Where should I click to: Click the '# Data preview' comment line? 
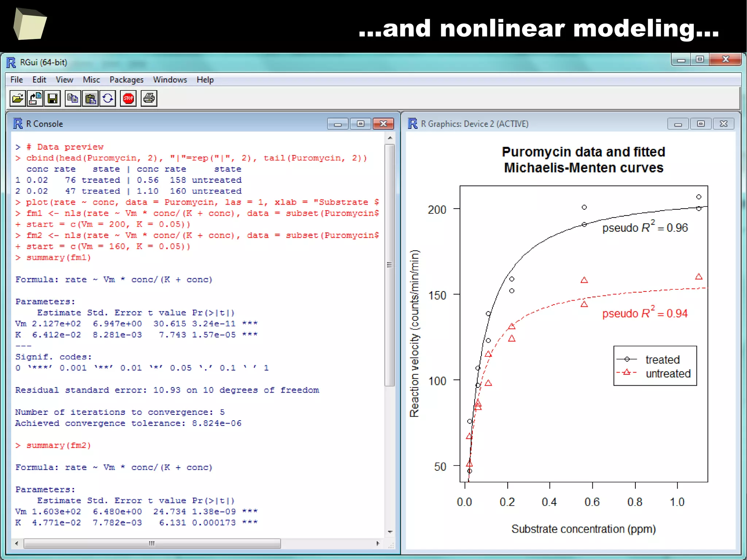tap(59, 147)
